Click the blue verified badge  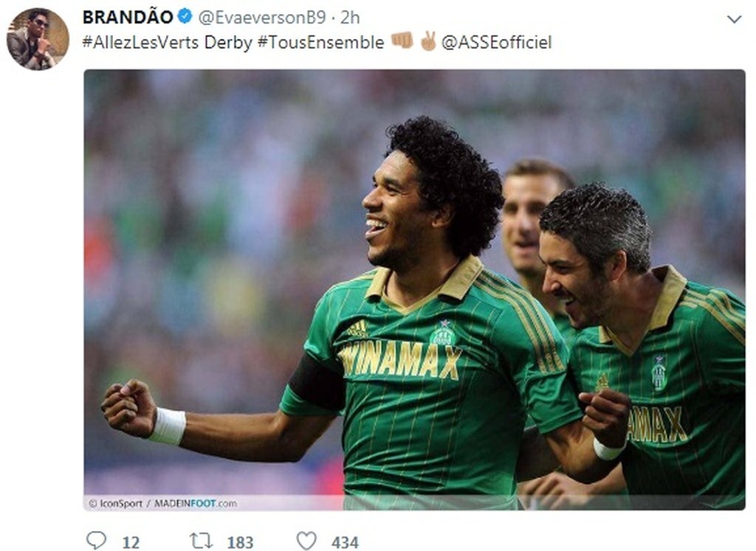185,17
